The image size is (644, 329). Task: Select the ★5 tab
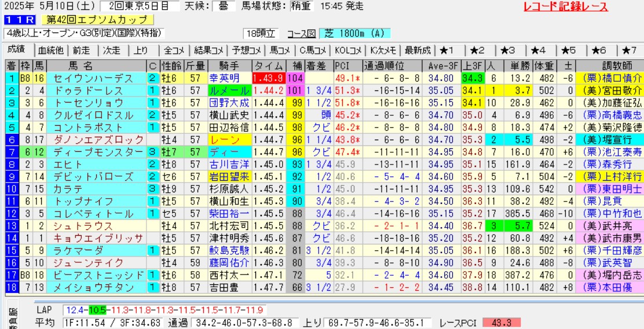tap(569, 50)
